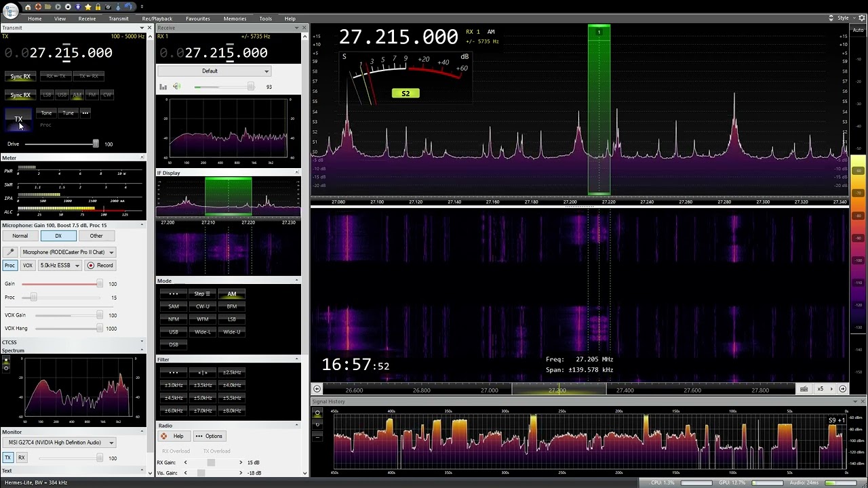Screen dimensions: 868x488
Task: Open the Transmit ribbon tab
Action: pos(119,19)
